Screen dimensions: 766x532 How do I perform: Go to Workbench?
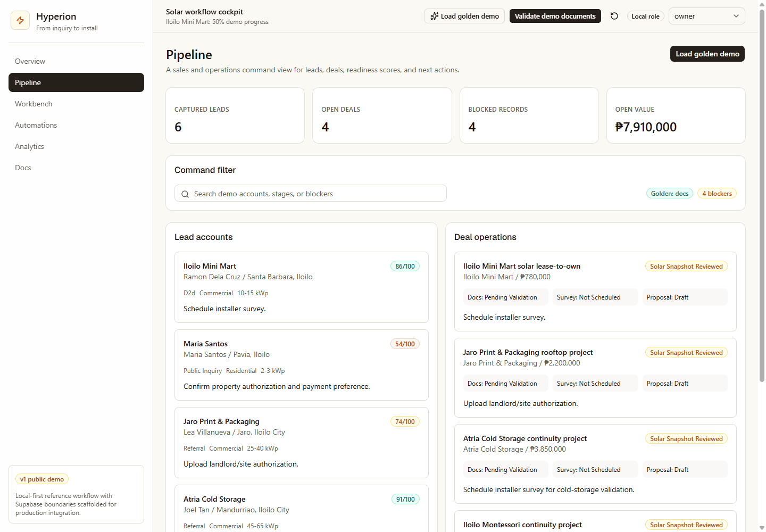(x=76, y=104)
